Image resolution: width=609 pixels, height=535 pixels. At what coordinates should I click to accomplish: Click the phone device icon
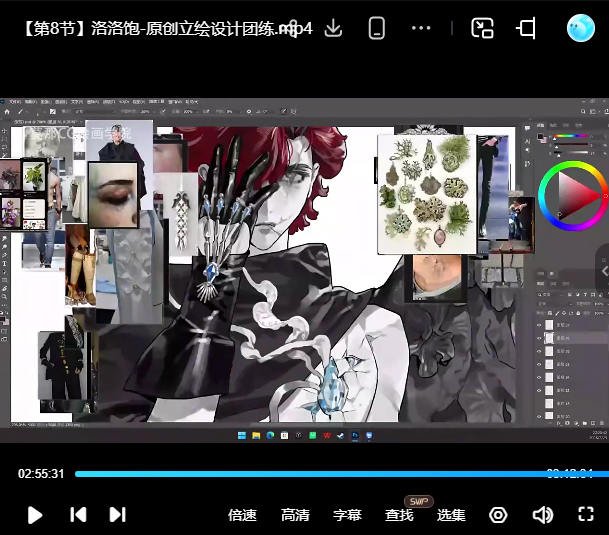377,28
